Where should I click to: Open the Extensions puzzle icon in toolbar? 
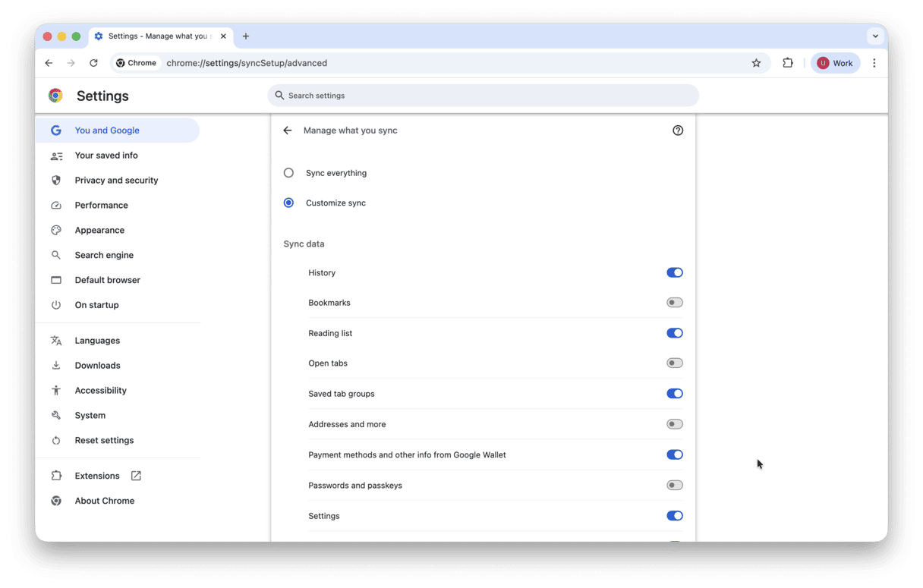[x=787, y=63]
